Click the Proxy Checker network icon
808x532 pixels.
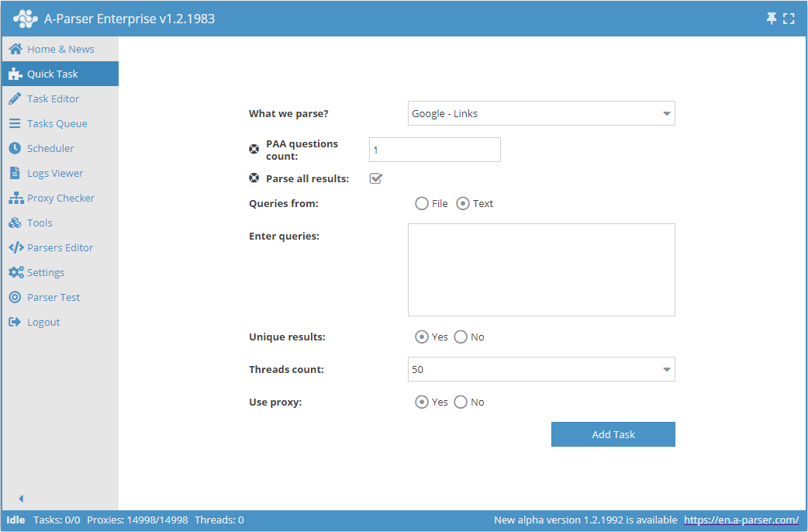[15, 198]
